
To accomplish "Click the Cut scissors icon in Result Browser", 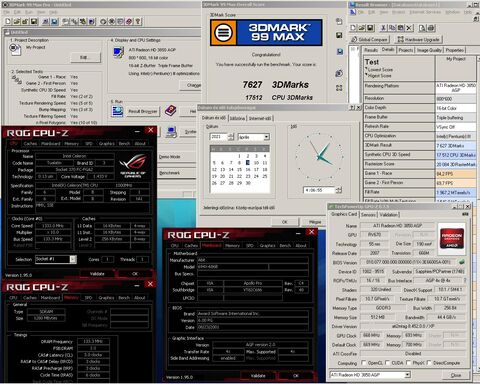I will (x=383, y=28).
